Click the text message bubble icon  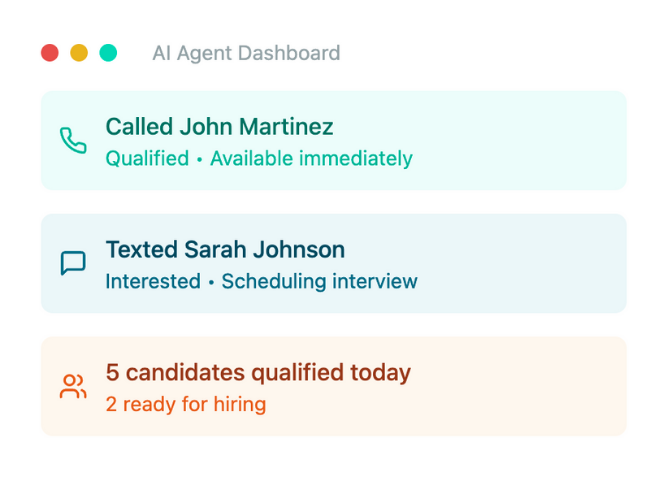click(x=73, y=263)
